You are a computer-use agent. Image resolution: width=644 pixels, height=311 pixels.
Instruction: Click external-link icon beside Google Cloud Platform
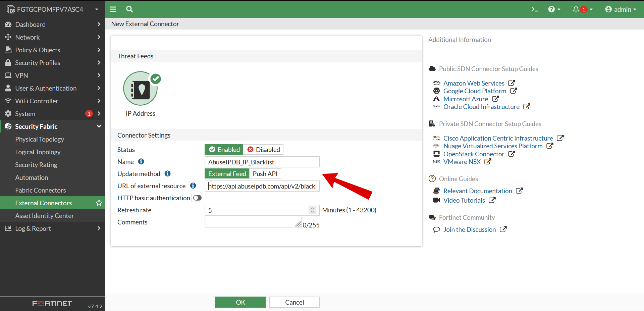pyautogui.click(x=514, y=91)
